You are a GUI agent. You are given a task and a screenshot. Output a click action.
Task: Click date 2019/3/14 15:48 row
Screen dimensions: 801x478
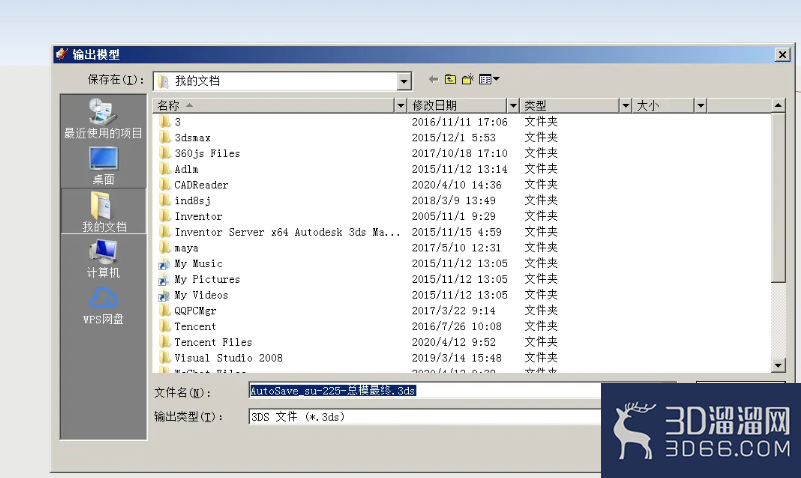pyautogui.click(x=457, y=358)
